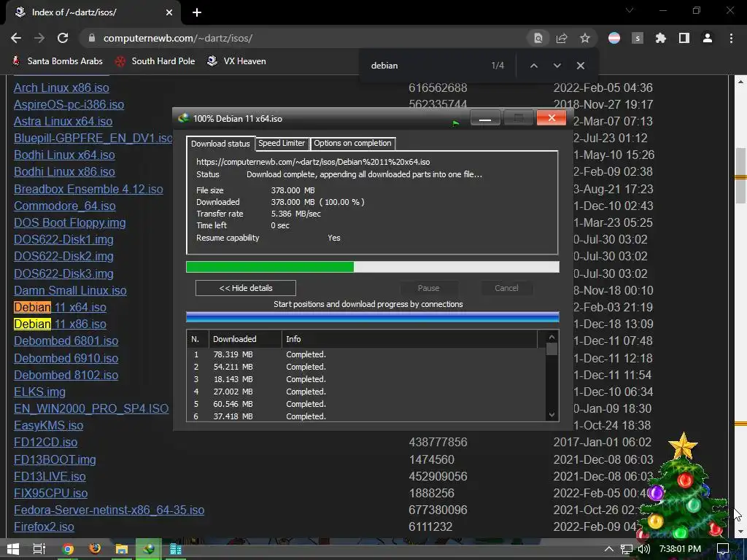This screenshot has height=560, width=747.
Task: Click the S extension icon
Action: [x=638, y=38]
